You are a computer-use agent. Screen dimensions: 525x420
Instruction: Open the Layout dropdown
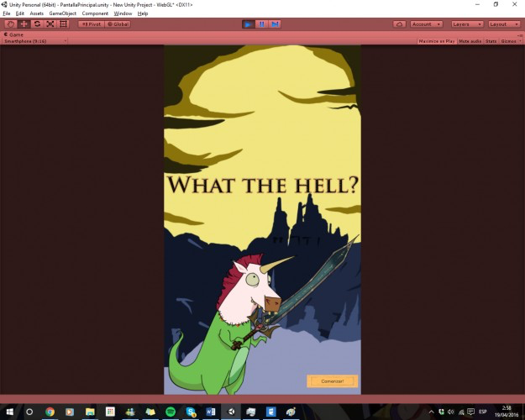point(504,24)
